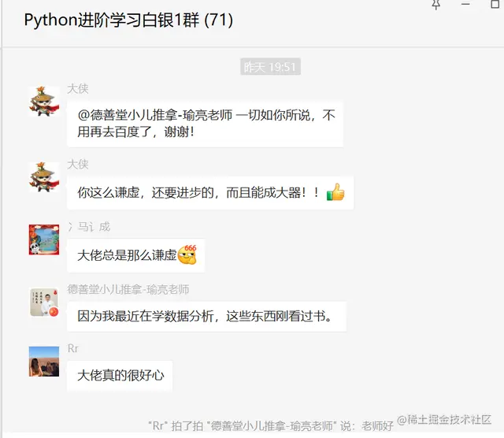Select the message 大佬总是那么谦虚
504x438 pixels.
(136, 255)
